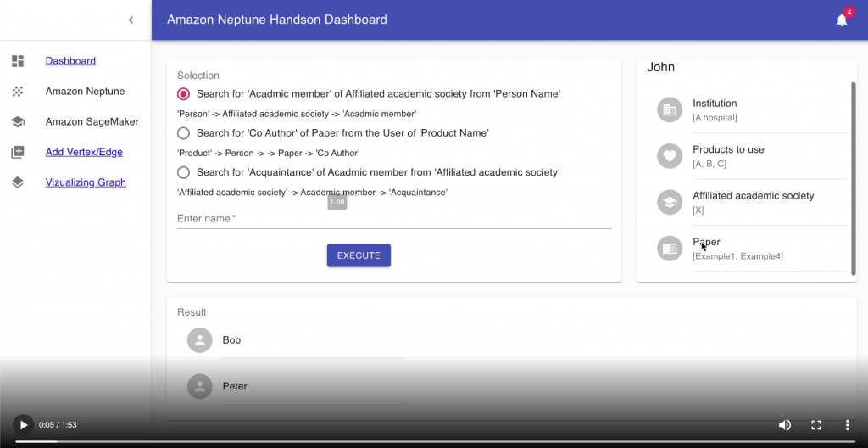Click the red notification count badge
Viewport: 868px width, 448px height.
[849, 13]
